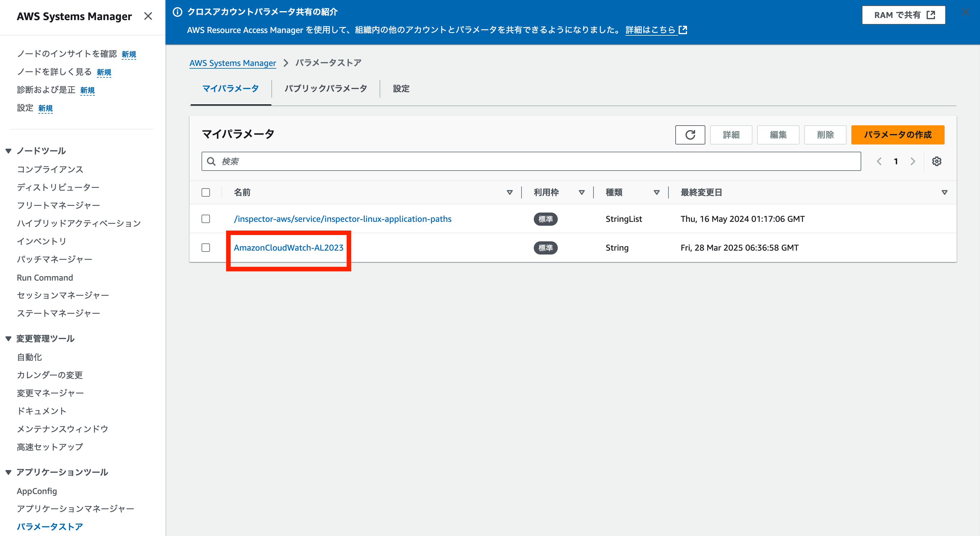Open セッションマネージャー in sidebar

tap(63, 295)
